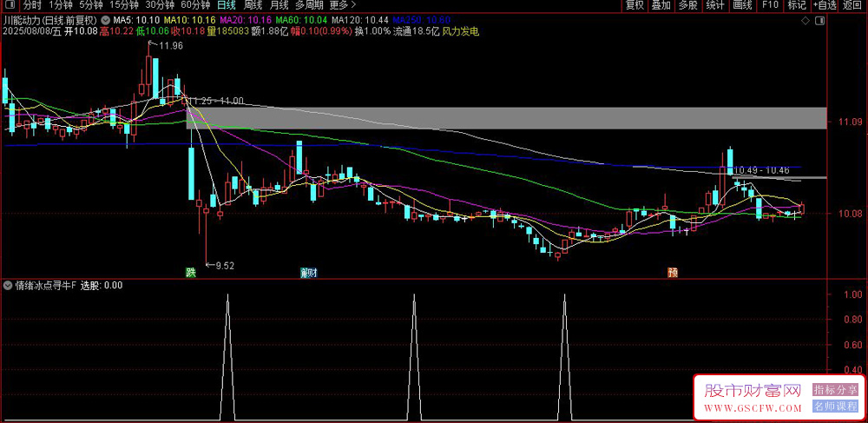
Task: Click the 11.25 - 11.00 gap label
Action: point(216,101)
